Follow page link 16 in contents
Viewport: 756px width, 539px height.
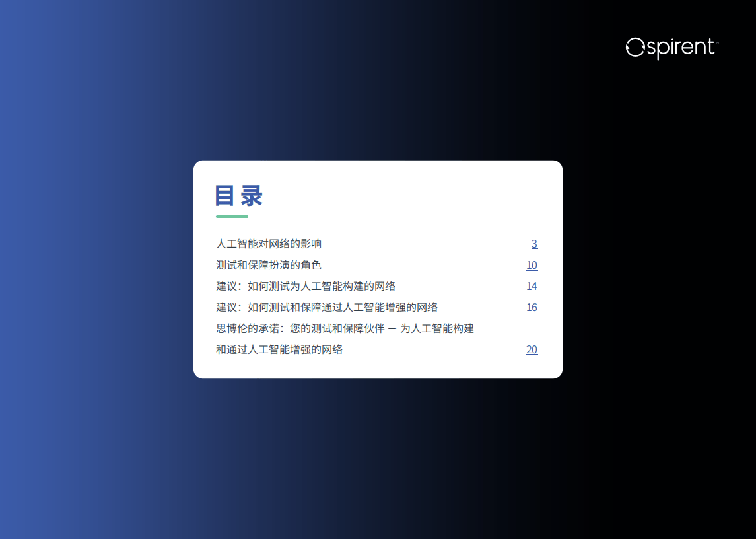[x=532, y=307]
